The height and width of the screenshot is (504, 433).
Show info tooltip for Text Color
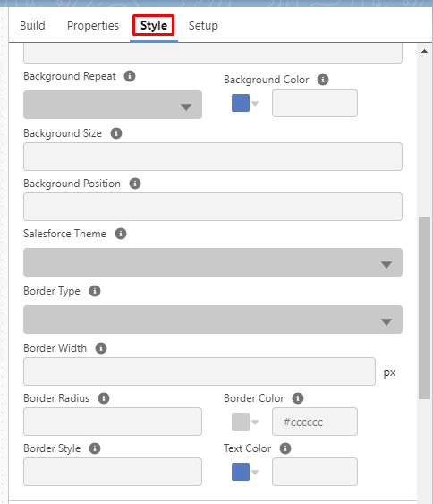point(285,448)
